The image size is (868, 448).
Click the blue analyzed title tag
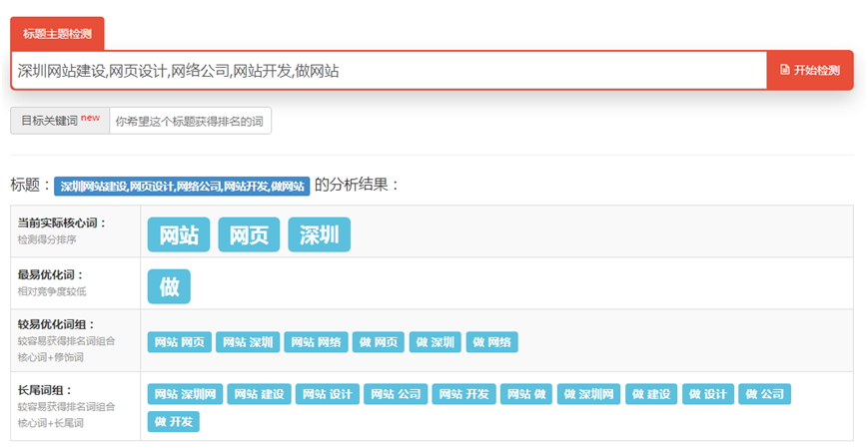pos(181,186)
